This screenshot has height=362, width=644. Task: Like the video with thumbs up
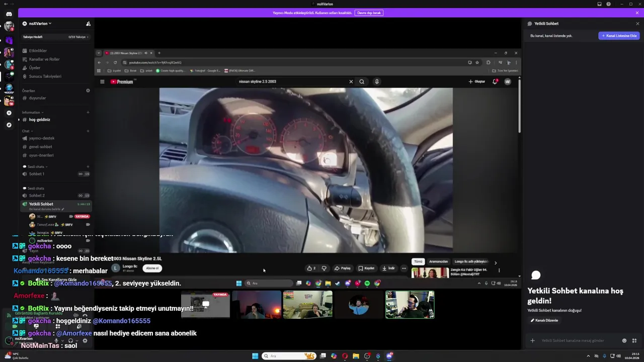pyautogui.click(x=311, y=268)
